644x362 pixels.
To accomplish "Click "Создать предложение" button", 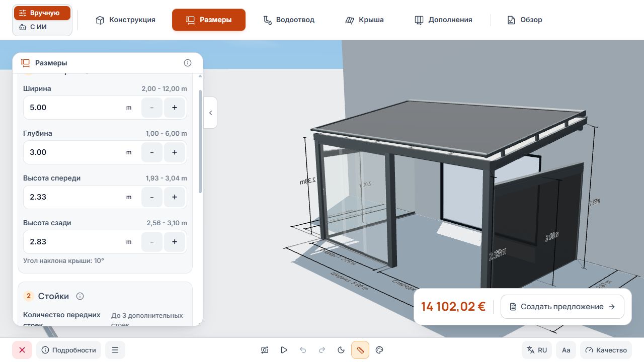I will pyautogui.click(x=562, y=307).
